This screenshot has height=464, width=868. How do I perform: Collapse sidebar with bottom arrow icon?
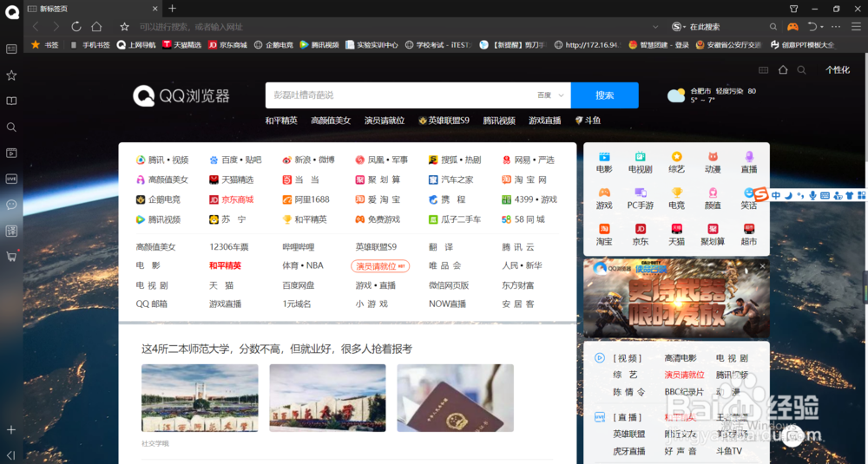click(x=11, y=455)
